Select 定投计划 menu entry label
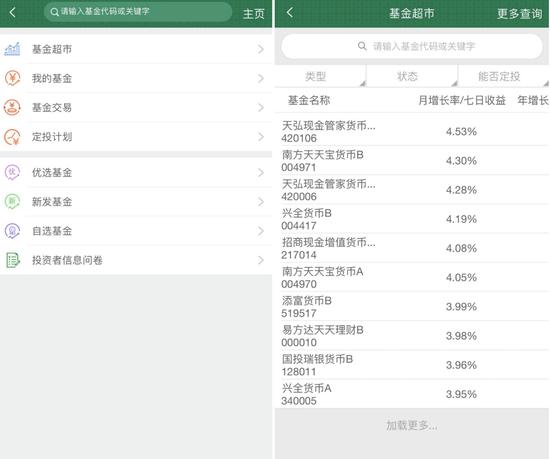Image resolution: width=550 pixels, height=459 pixels. [x=52, y=137]
